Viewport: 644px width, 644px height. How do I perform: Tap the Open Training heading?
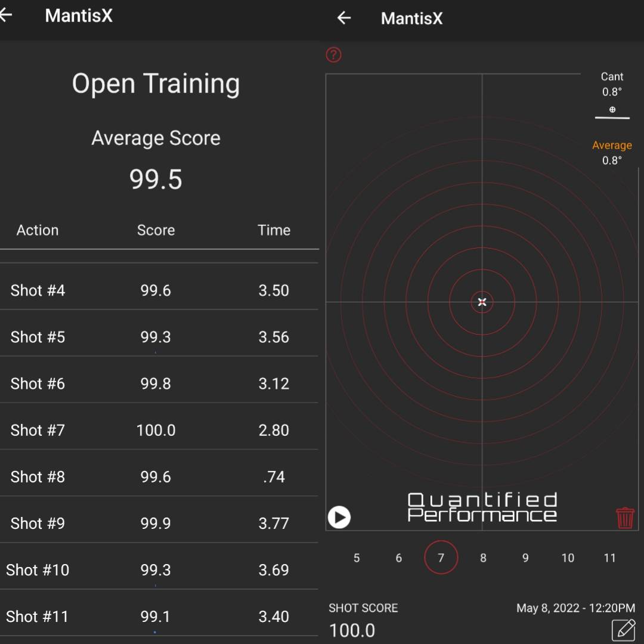[156, 83]
